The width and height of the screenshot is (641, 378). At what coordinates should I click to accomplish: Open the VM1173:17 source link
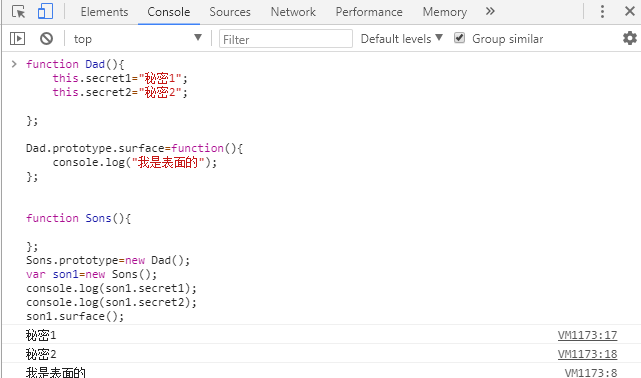[x=587, y=335]
